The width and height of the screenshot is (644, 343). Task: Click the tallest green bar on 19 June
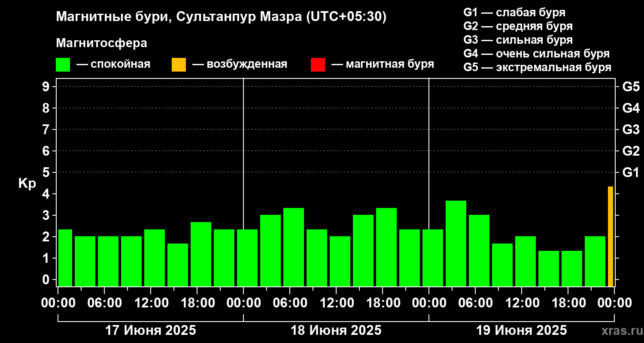(x=456, y=244)
